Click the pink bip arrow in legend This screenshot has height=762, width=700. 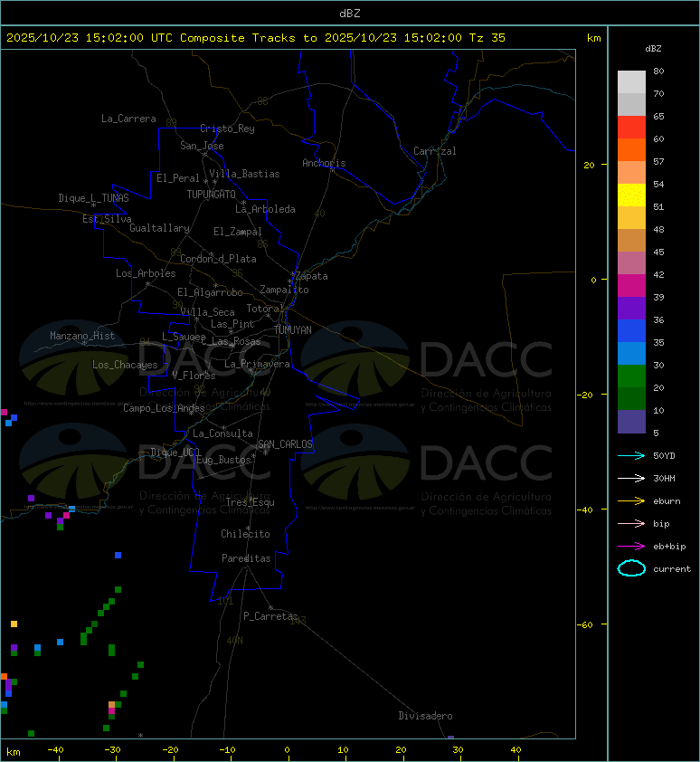pyautogui.click(x=631, y=524)
